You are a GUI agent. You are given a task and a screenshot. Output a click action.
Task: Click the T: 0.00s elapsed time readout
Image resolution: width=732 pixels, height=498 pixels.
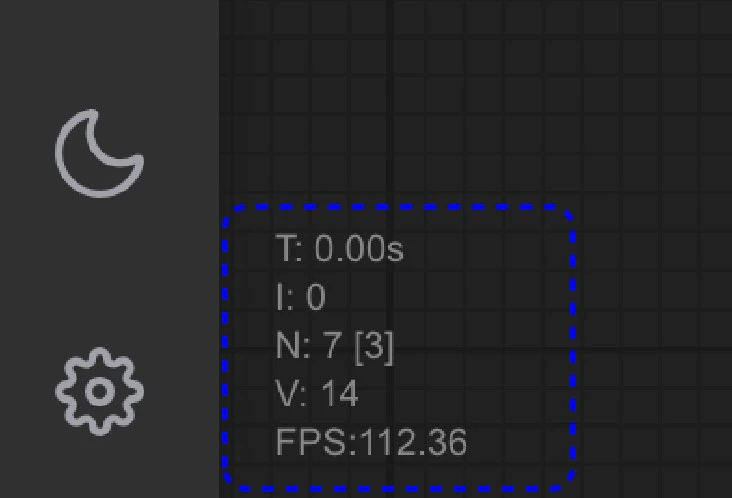pyautogui.click(x=339, y=248)
